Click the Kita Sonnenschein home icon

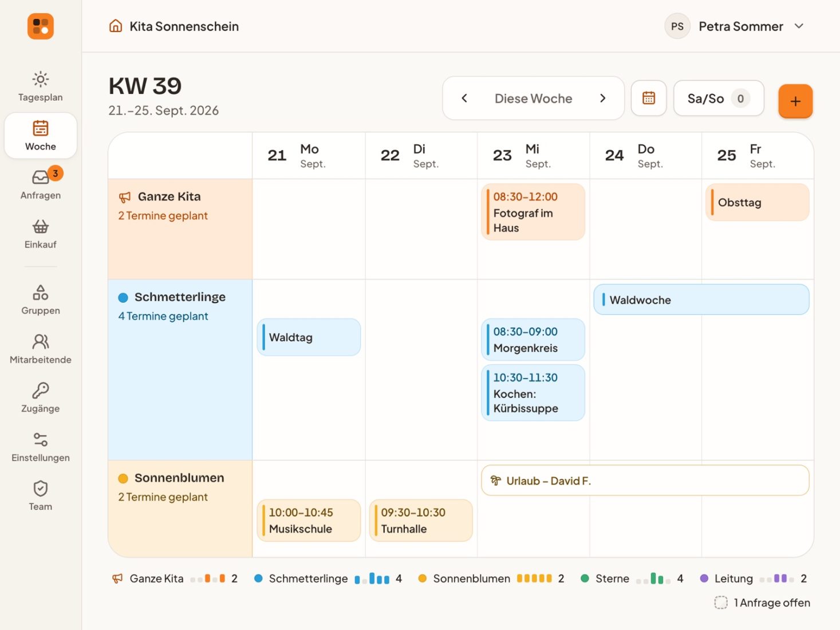(x=116, y=26)
